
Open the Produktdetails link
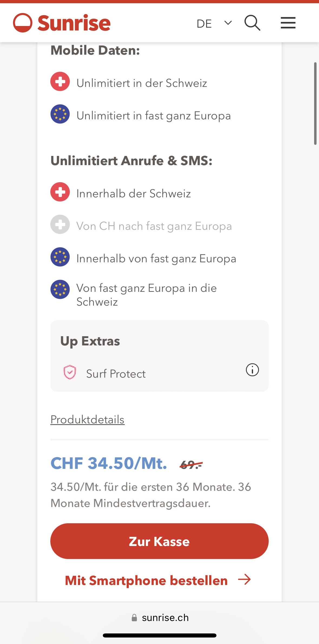coord(87,420)
